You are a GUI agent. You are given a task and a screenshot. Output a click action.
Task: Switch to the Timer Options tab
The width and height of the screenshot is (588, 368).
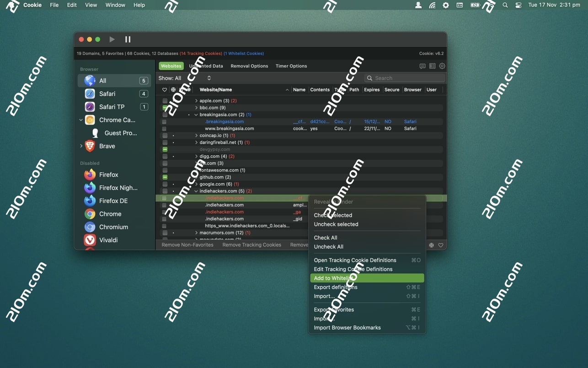point(291,66)
